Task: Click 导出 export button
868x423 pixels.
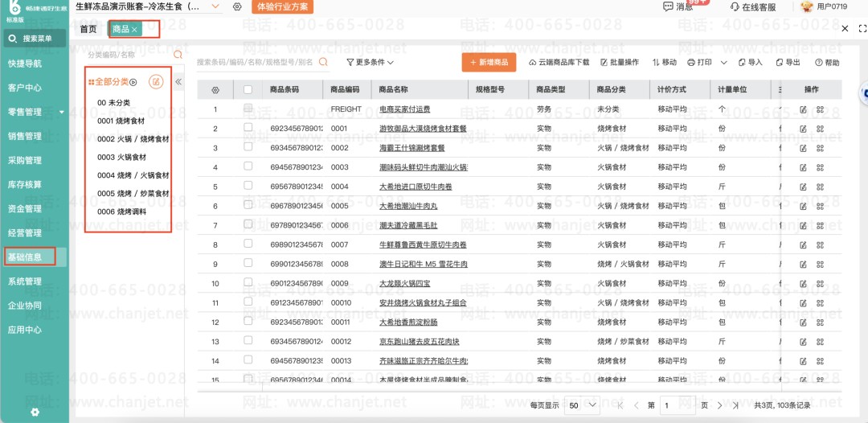Action: [788, 63]
